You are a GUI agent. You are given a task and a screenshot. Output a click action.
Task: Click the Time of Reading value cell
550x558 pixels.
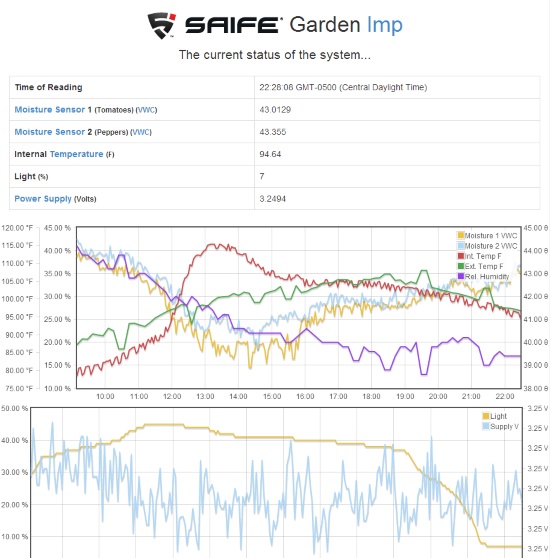(x=397, y=87)
